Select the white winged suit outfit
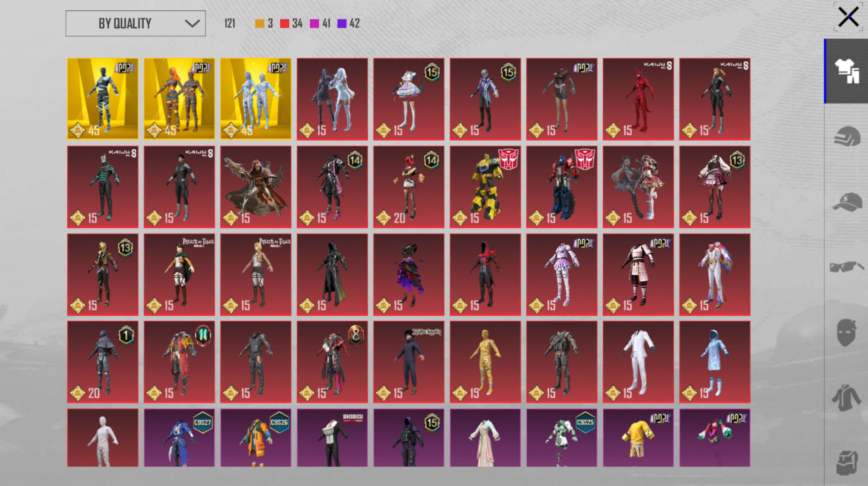 click(715, 275)
